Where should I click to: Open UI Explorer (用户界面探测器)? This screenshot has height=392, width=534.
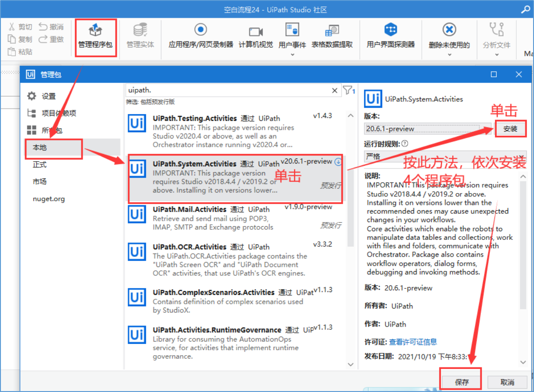[391, 36]
